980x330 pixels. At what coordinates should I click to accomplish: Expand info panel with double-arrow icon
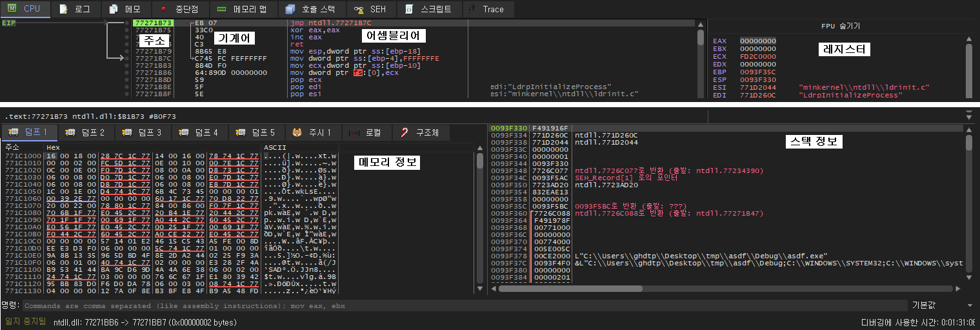tap(968, 116)
